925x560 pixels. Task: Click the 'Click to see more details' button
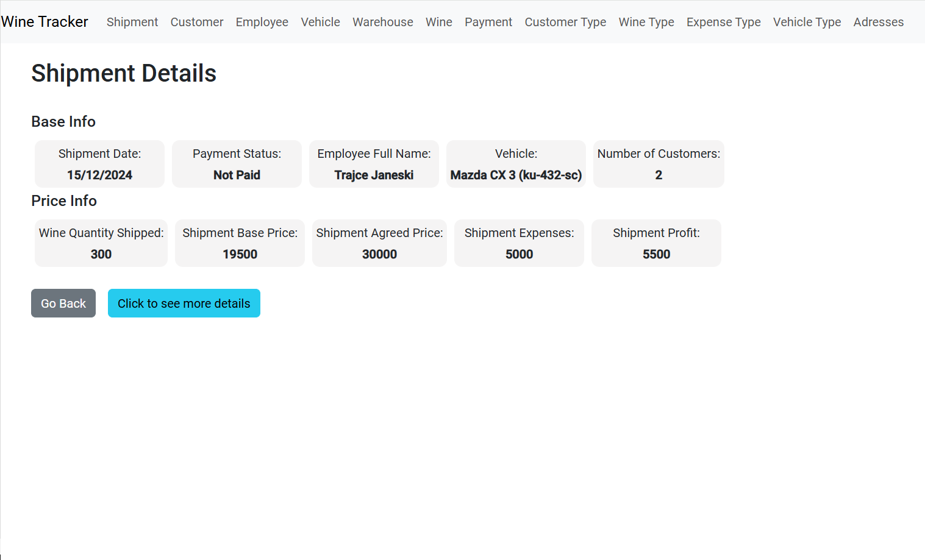(x=184, y=303)
